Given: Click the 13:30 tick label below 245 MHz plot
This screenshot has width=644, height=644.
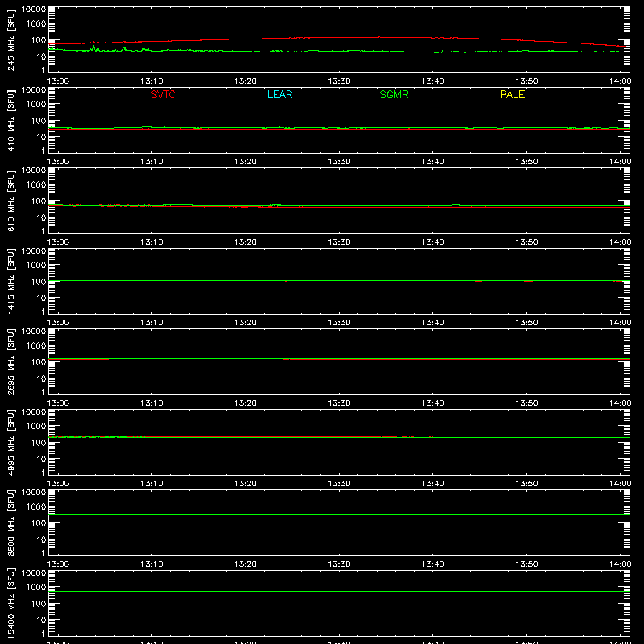Looking at the screenshot, I should pos(339,81).
